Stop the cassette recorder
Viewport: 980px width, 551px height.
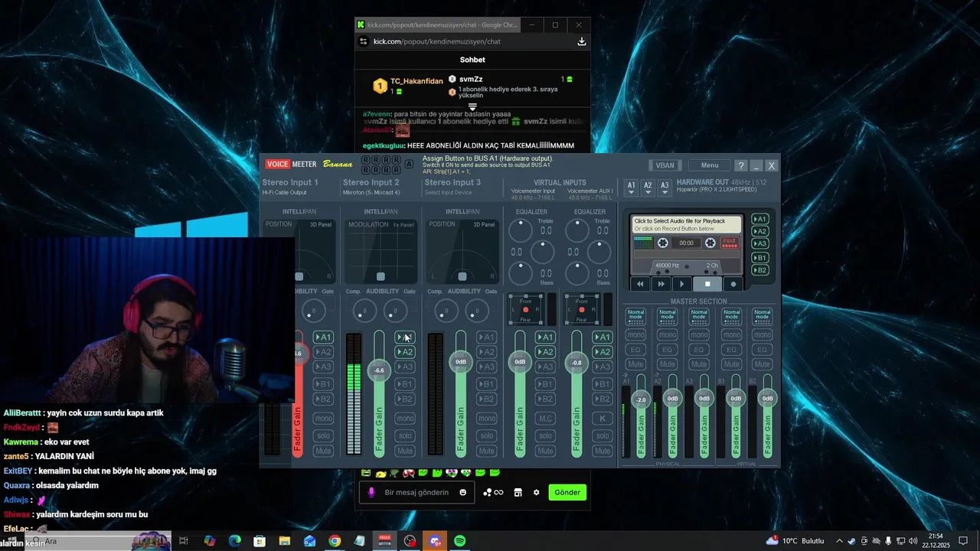[x=707, y=284]
